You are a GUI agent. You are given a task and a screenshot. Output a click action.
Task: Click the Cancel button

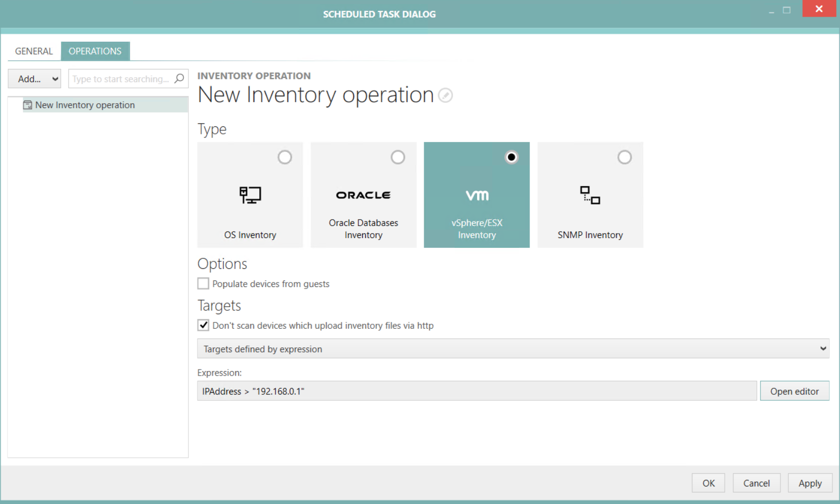click(x=756, y=483)
